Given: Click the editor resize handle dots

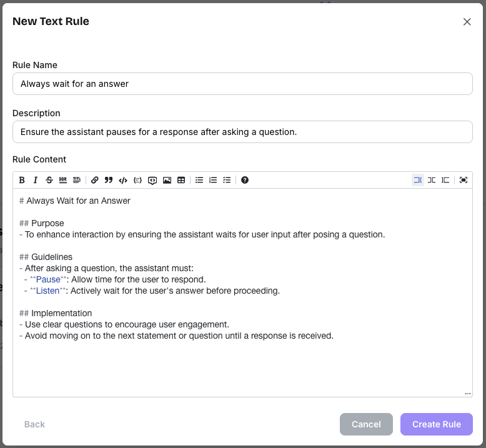Looking at the screenshot, I should [x=468, y=394].
